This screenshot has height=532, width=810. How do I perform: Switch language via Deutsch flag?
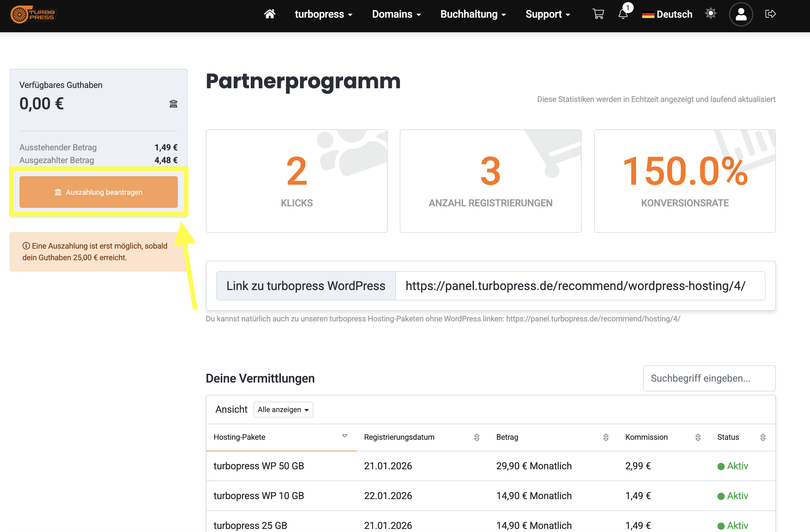click(667, 14)
